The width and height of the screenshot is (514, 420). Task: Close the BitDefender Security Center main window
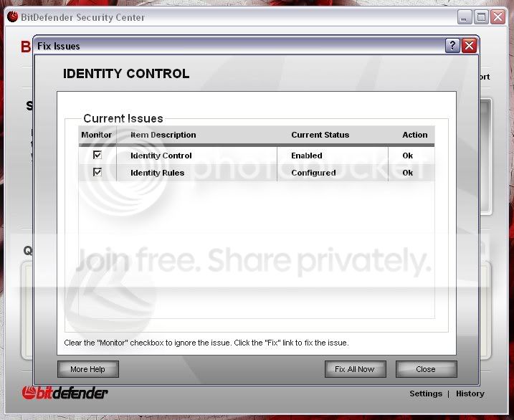(498, 17)
